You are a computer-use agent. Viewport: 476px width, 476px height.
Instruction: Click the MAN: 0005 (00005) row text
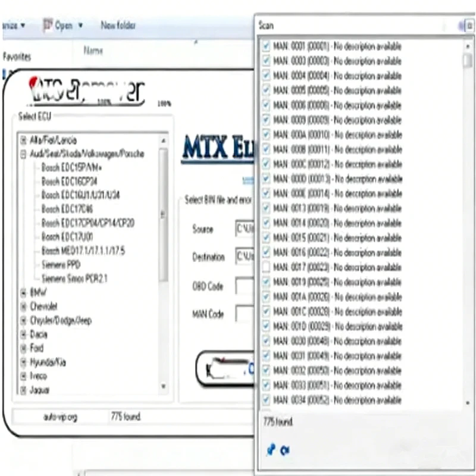point(337,90)
